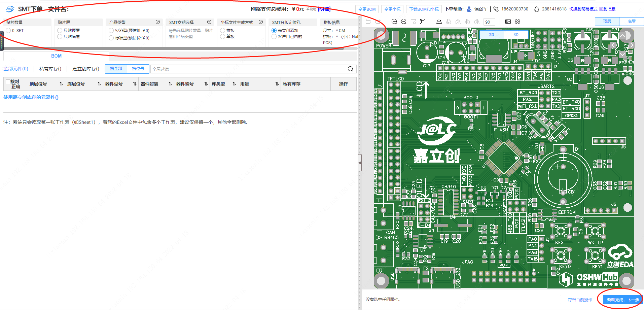This screenshot has height=310, width=644.
Task: Sort the table by 器件型号 column
Action: (x=135, y=84)
